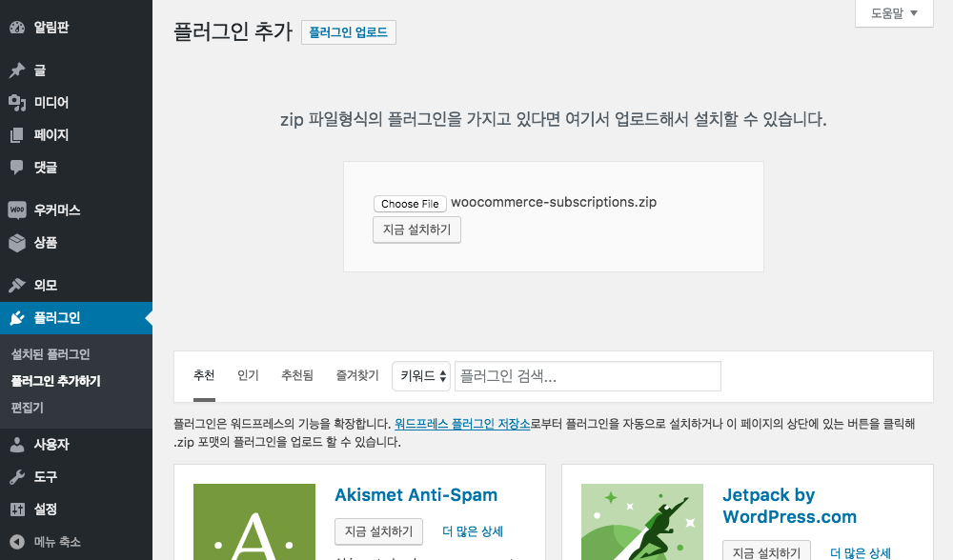Expand the 도움말 help dropdown
The height and width of the screenshot is (560, 953).
(x=894, y=13)
